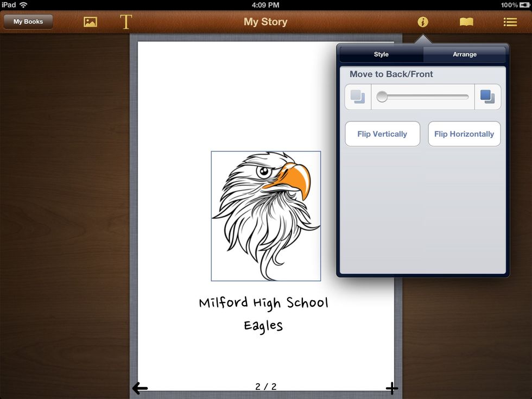Image resolution: width=532 pixels, height=399 pixels.
Task: Close the info inspector via the i icon
Action: (x=422, y=22)
